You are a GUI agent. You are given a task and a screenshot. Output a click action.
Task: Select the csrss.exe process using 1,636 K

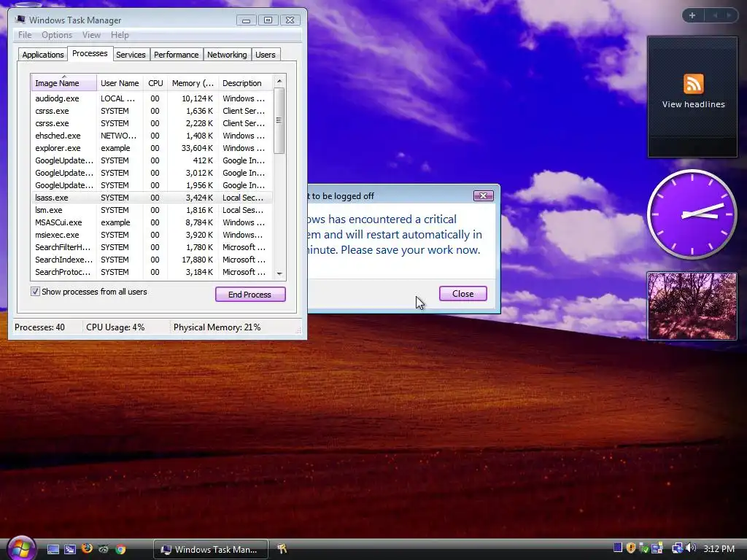click(152, 111)
